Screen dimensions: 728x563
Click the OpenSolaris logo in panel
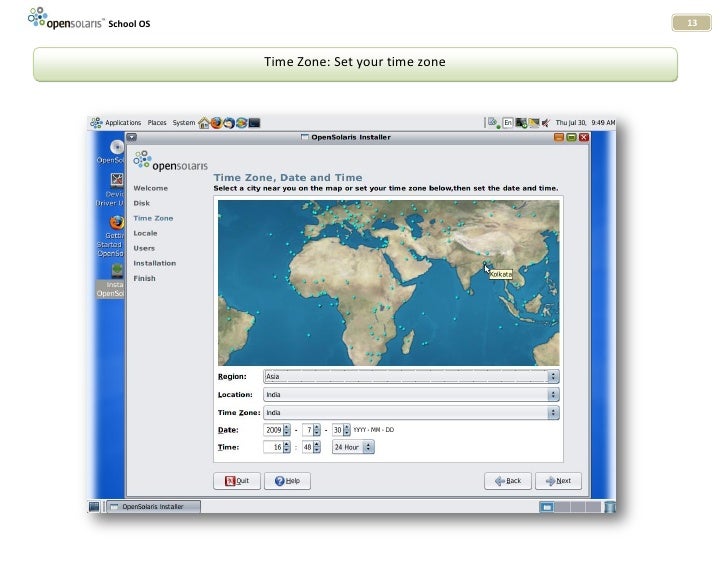coord(97,123)
